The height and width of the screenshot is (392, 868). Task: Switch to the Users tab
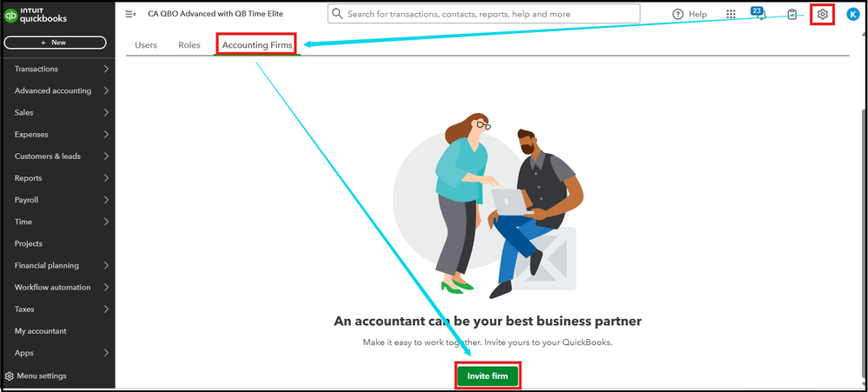pyautogui.click(x=146, y=45)
